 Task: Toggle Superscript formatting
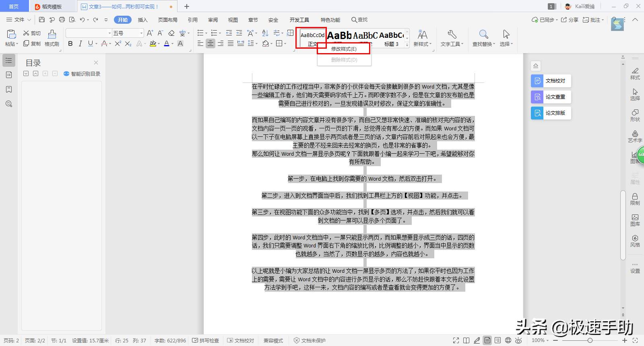coord(118,43)
